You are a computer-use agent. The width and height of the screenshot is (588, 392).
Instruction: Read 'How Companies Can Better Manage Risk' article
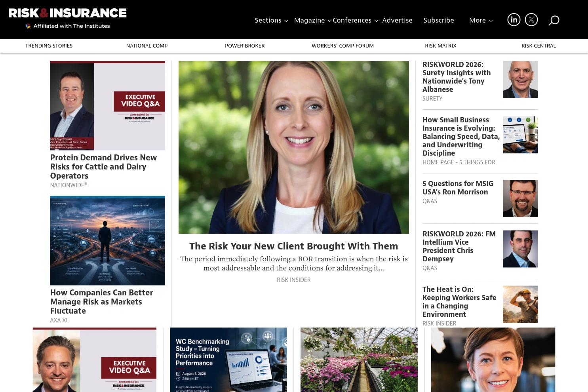(x=101, y=302)
